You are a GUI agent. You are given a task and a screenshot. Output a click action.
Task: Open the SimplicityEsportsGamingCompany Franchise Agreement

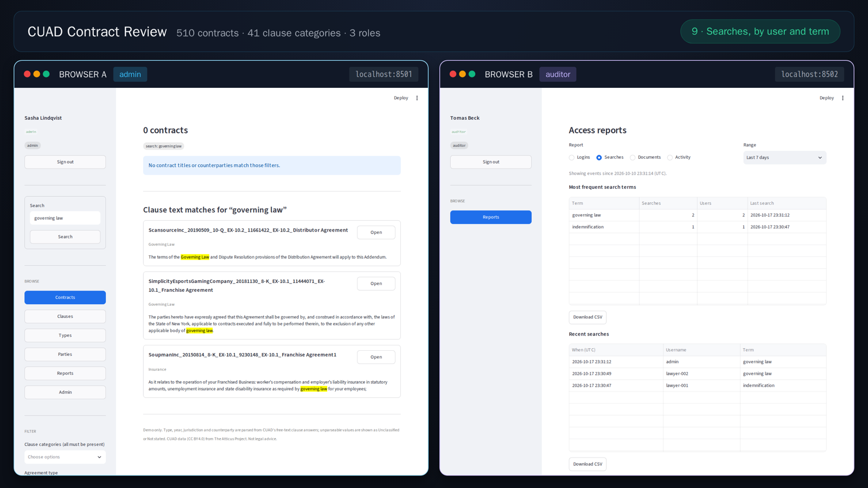(376, 284)
